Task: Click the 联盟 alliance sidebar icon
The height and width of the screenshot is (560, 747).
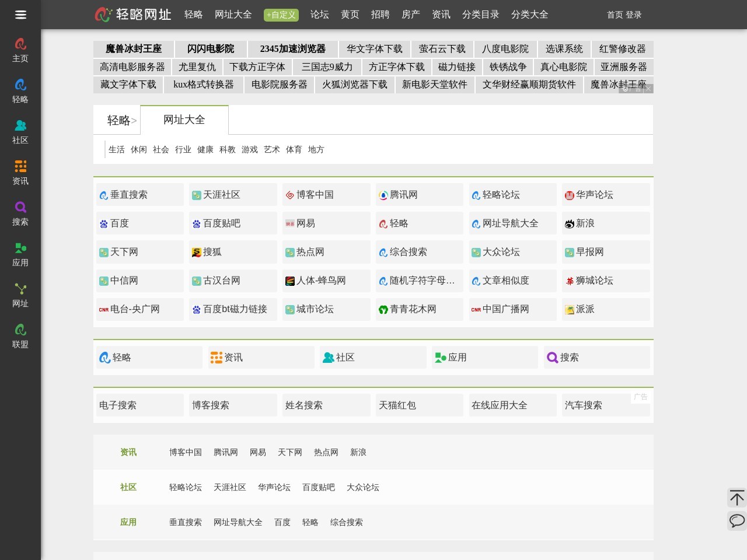Action: (20, 335)
